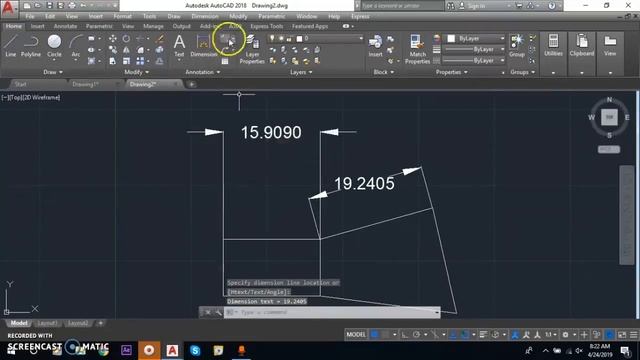The image size is (640, 360).
Task: Switch to Layout1 tab
Action: click(47, 323)
